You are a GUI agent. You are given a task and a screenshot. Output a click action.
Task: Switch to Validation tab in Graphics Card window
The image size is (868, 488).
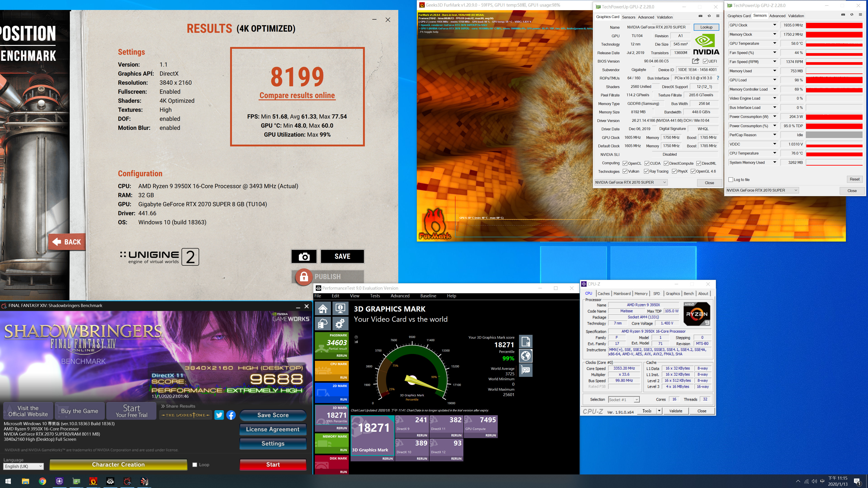point(665,17)
